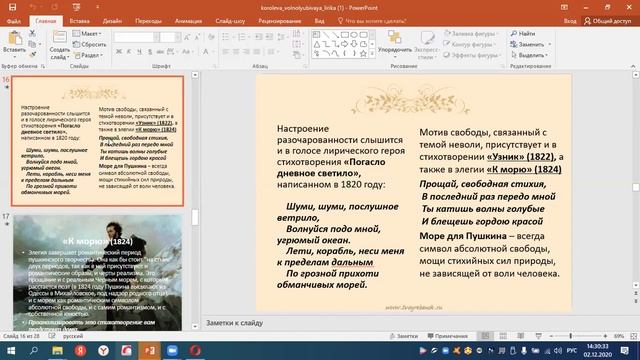Save the presentation with the floppy icon
This screenshot has height=360, width=640.
click(x=13, y=7)
